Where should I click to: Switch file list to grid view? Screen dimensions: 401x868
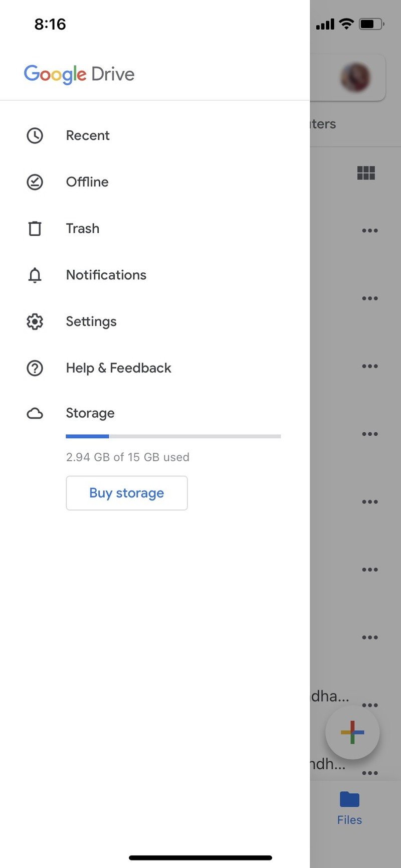point(366,172)
